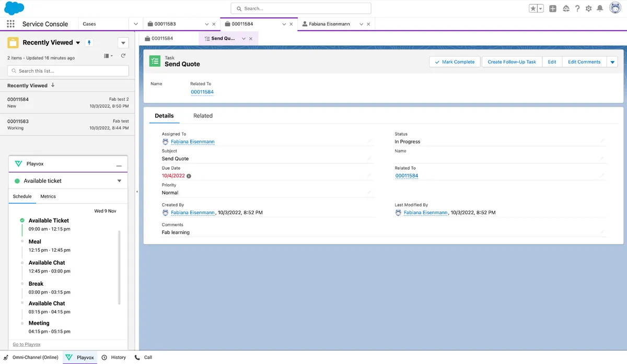Minimize the Playvox panel
The height and width of the screenshot is (364, 627).
pyautogui.click(x=119, y=165)
